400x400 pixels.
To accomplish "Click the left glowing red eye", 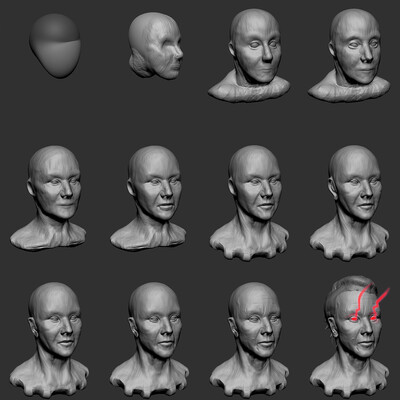I will pyautogui.click(x=353, y=319).
